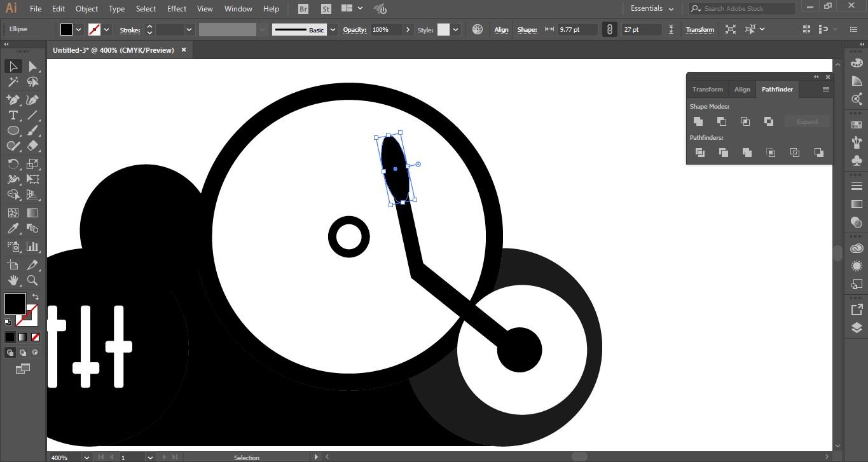Click the Opacity label link
The width and height of the screenshot is (868, 462).
pos(355,30)
